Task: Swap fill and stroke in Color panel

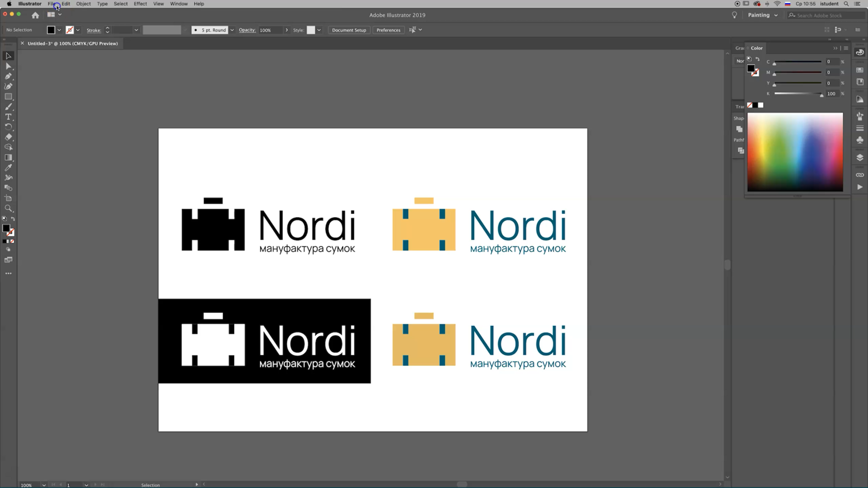Action: click(x=757, y=59)
